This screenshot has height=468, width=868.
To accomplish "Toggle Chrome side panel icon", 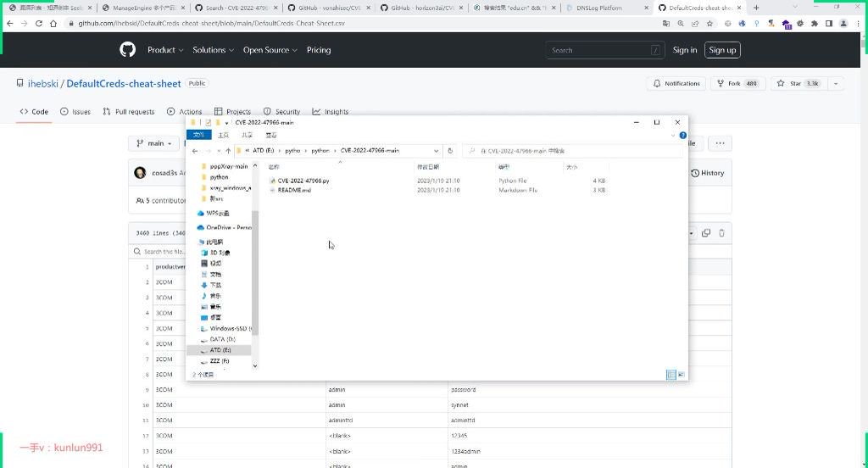I will [829, 23].
